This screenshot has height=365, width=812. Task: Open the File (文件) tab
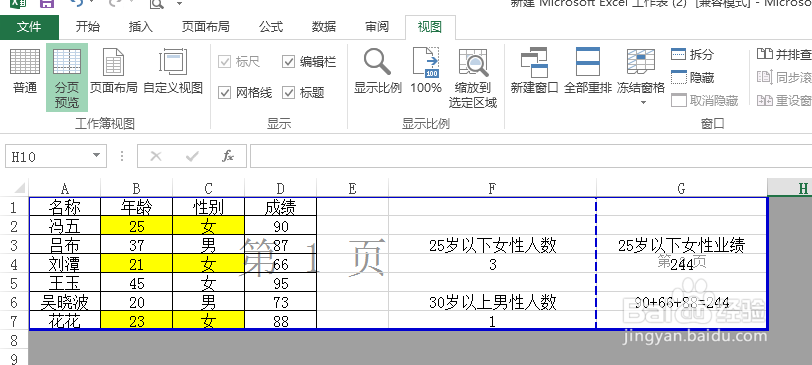coord(29,27)
